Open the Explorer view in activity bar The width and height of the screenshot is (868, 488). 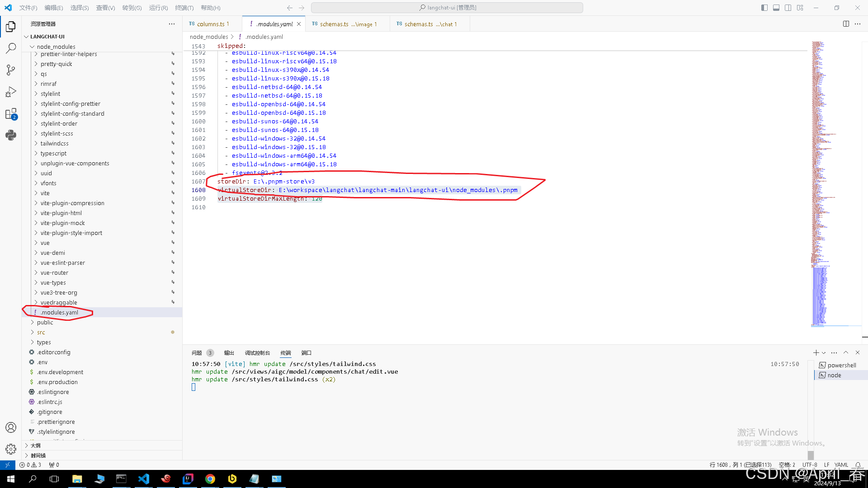(11, 27)
